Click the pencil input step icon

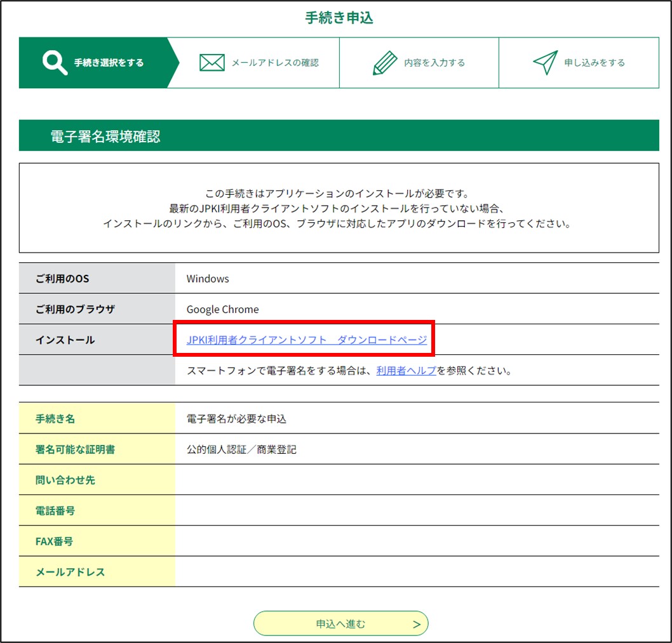pos(385,63)
